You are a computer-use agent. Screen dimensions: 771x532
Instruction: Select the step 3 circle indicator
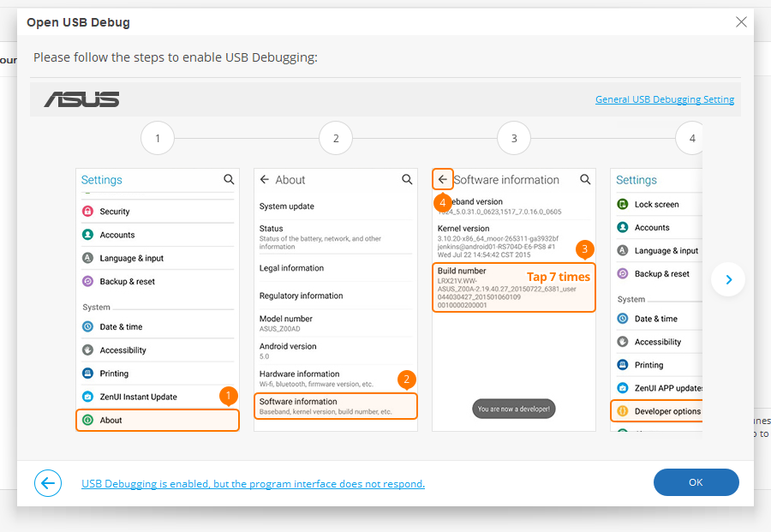point(514,138)
